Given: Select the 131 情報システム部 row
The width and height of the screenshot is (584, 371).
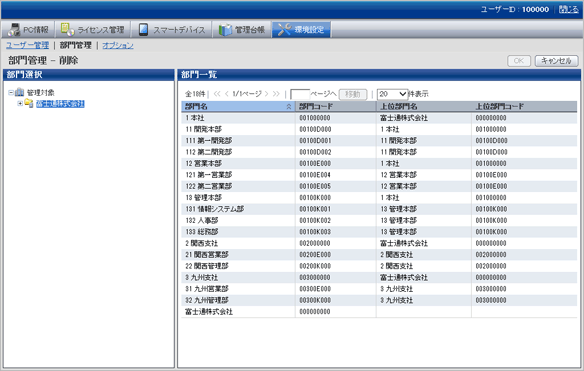Looking at the screenshot, I should point(379,209).
